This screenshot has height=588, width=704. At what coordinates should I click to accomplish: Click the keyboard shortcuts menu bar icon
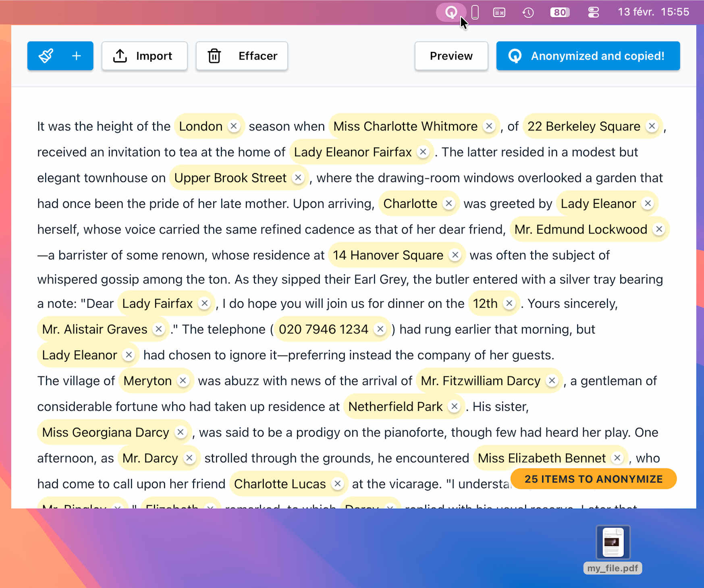click(499, 12)
